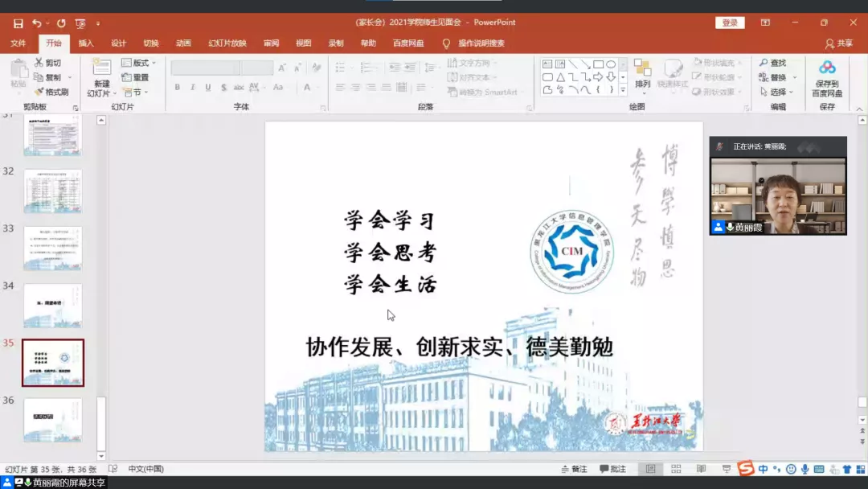
Task: Click the decrease indent level icon
Action: [x=394, y=68]
